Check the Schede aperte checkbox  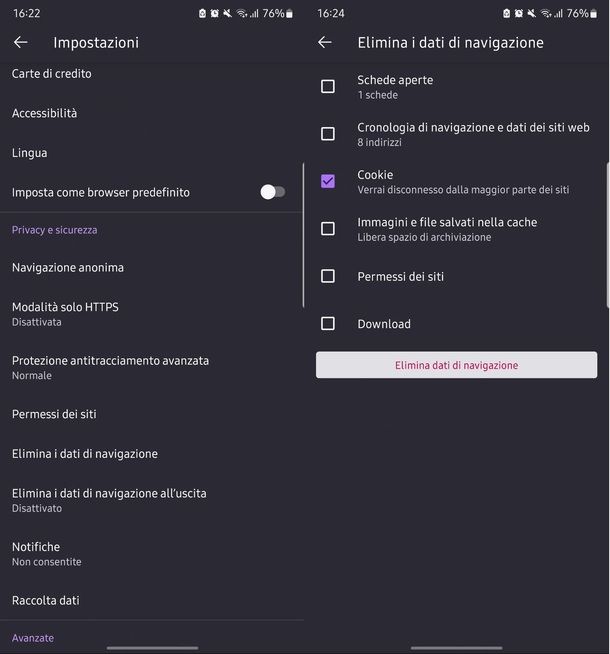pos(328,87)
